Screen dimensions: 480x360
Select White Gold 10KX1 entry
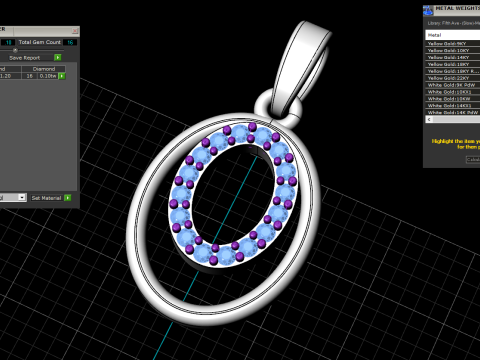pos(453,92)
